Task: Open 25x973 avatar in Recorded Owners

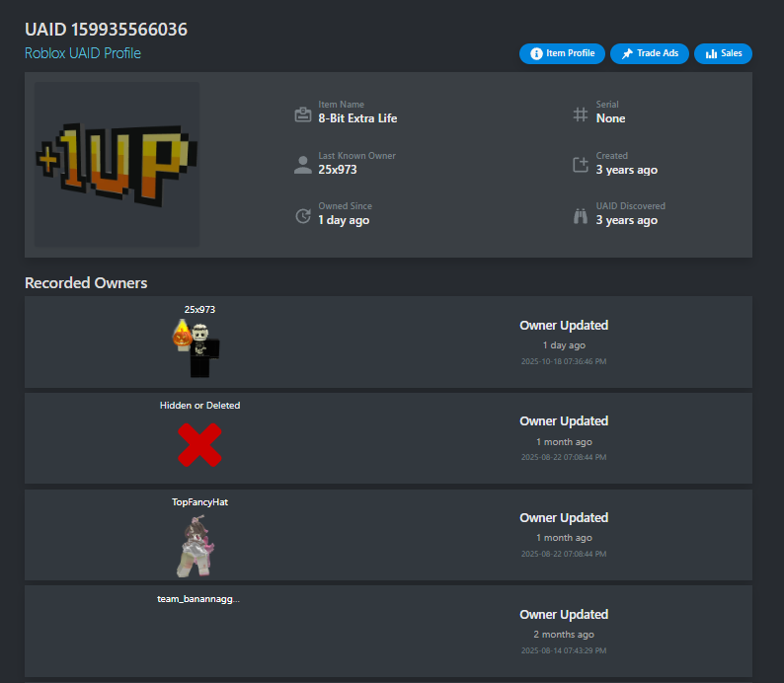Action: coord(196,348)
